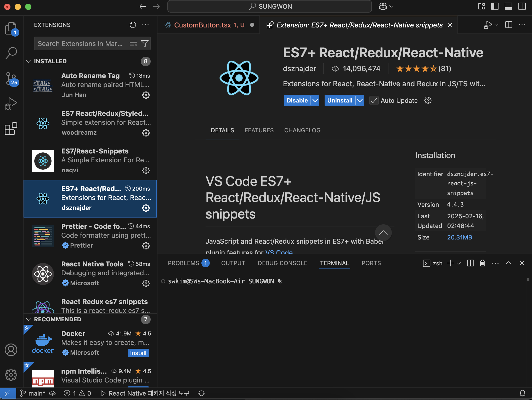Open Extensions panel more actions menu
Viewport: 532px width, 400px height.
point(145,25)
